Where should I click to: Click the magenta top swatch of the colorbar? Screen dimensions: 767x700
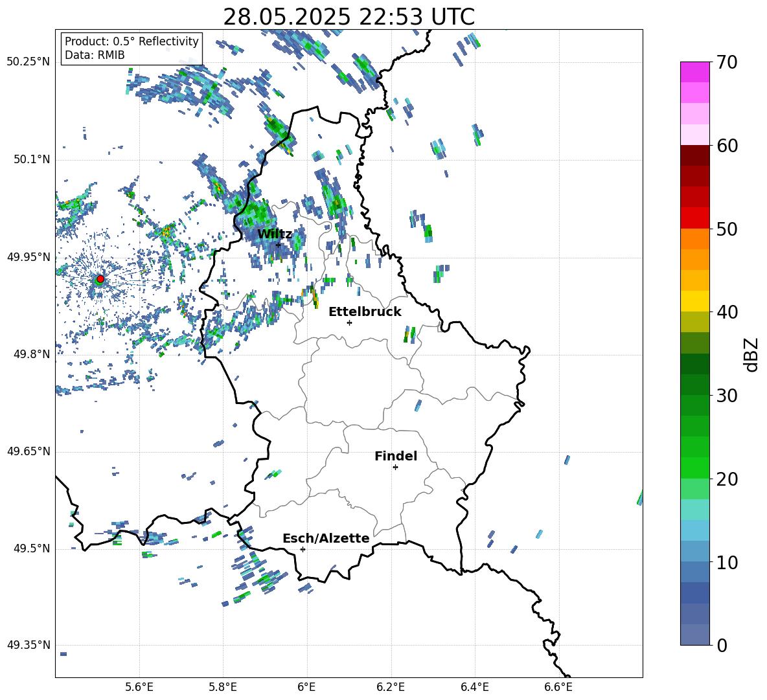pos(694,72)
